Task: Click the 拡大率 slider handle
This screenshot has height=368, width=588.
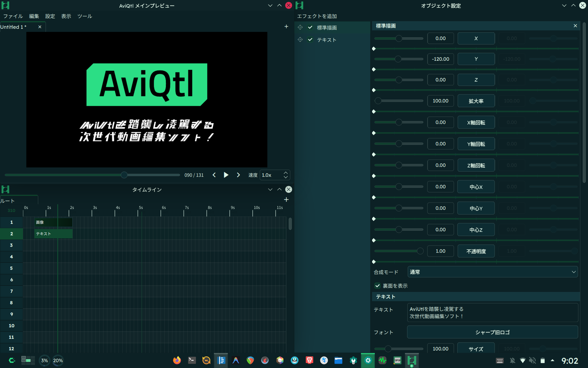Action: pyautogui.click(x=378, y=101)
